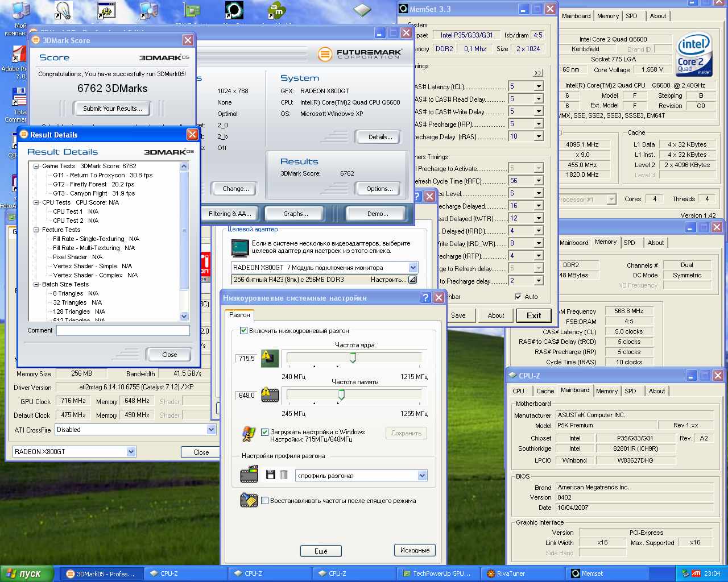Click help button in low-level settings dialog
This screenshot has width=728, height=582.
(425, 297)
